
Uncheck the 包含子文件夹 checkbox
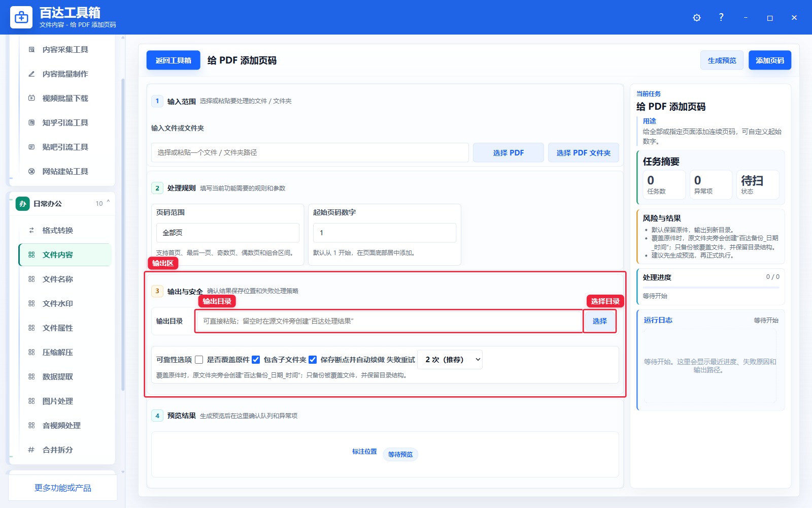(x=256, y=360)
